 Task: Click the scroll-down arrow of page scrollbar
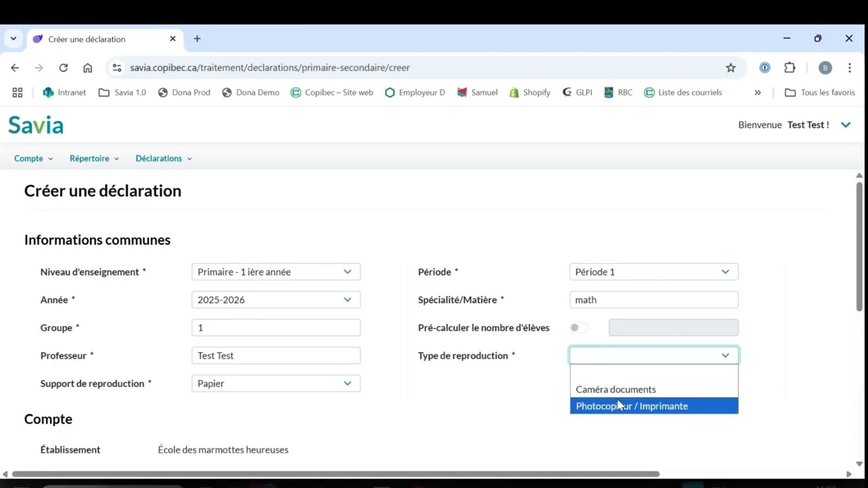pos(860,464)
